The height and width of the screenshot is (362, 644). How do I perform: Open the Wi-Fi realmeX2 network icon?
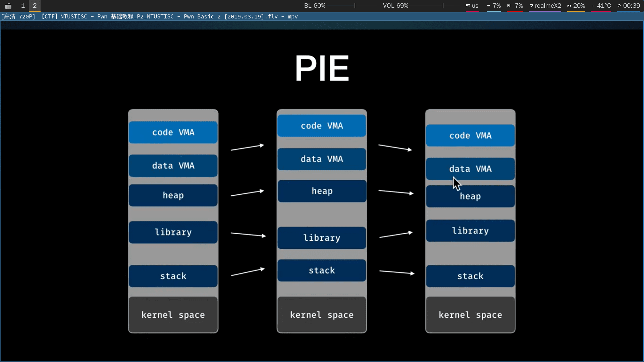tap(531, 6)
